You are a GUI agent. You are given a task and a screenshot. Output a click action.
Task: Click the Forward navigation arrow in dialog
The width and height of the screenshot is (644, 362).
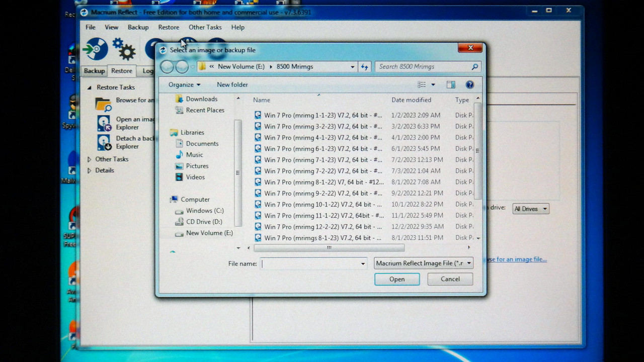tap(182, 66)
